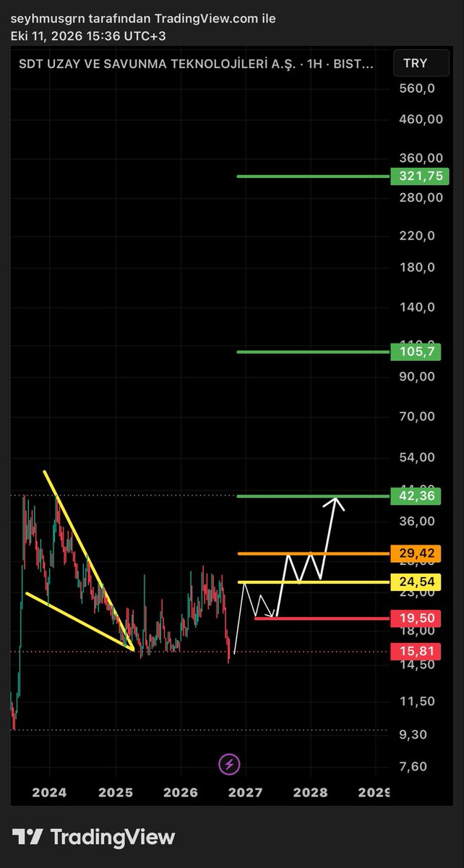Screen dimensions: 464x868
Task: Click the 2024 time axis label
Action: 49,792
